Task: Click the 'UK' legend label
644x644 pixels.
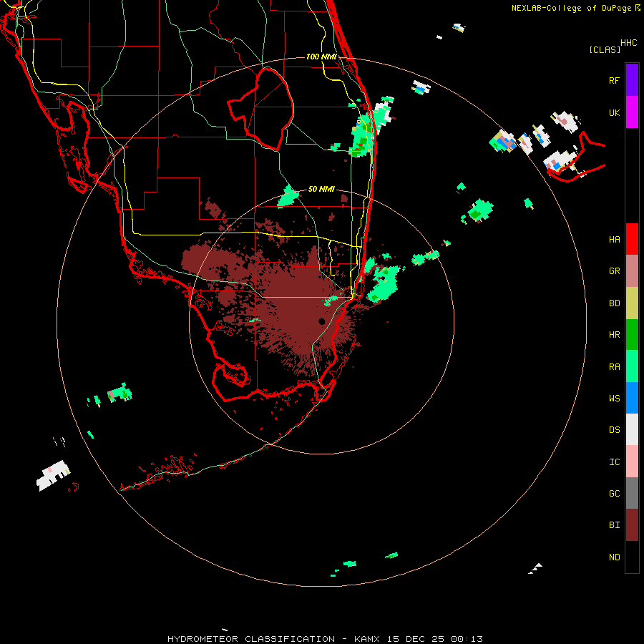Action: (614, 112)
